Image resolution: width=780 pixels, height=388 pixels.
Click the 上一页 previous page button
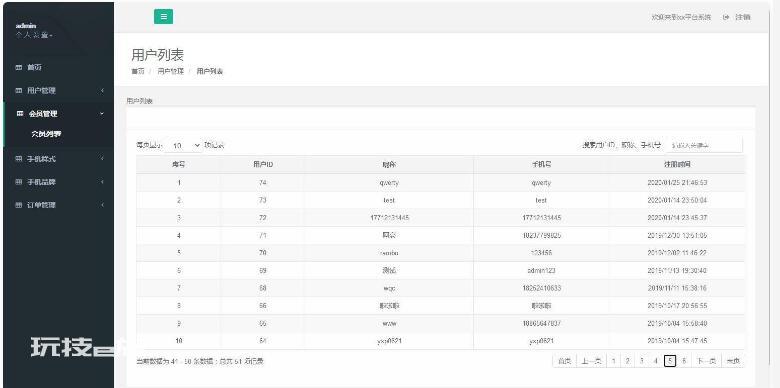[591, 361]
